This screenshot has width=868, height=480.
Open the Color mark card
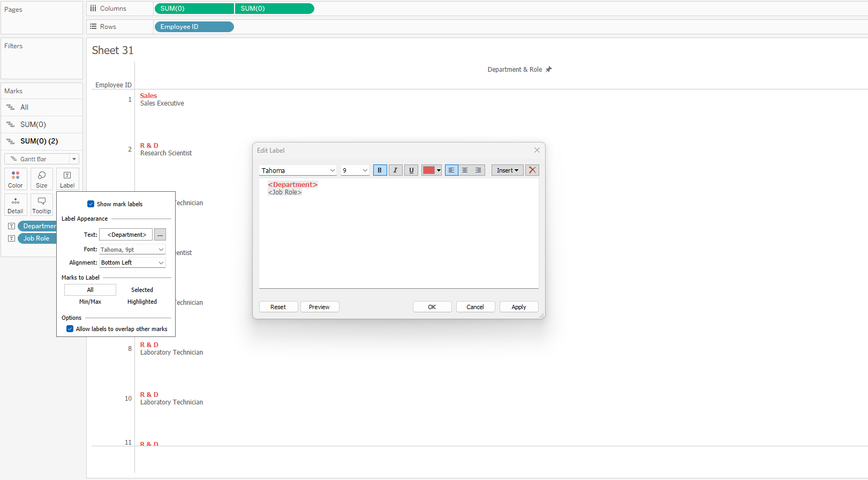[x=16, y=179]
